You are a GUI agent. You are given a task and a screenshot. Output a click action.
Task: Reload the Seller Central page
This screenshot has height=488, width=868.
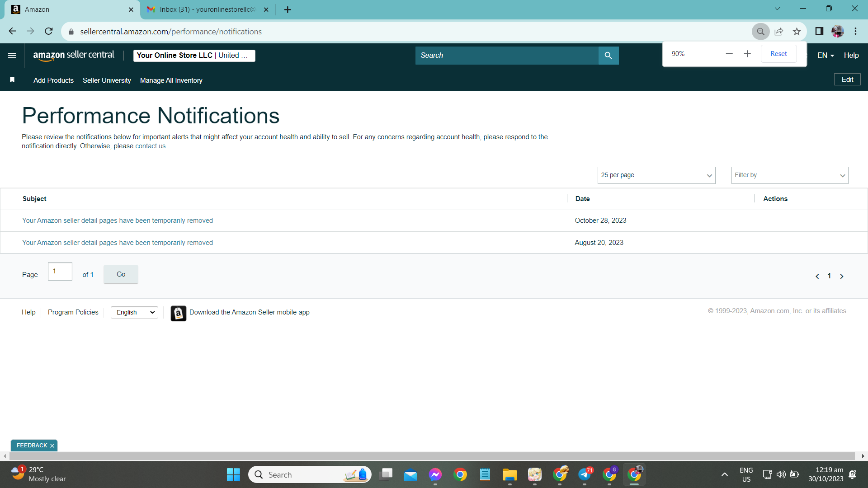tap(49, 31)
